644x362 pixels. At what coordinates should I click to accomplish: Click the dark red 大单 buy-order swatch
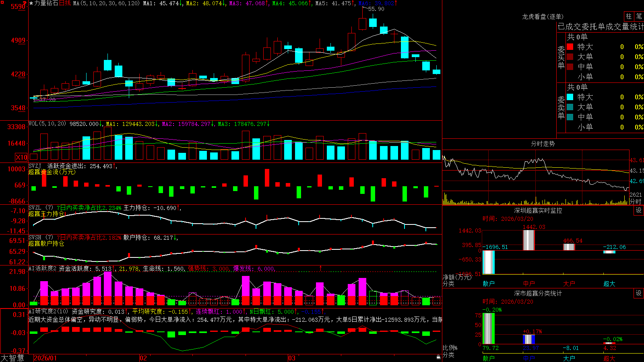point(570,57)
